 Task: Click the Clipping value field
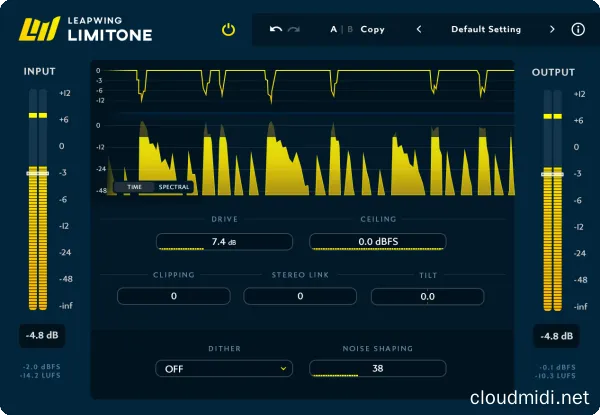[173, 296]
